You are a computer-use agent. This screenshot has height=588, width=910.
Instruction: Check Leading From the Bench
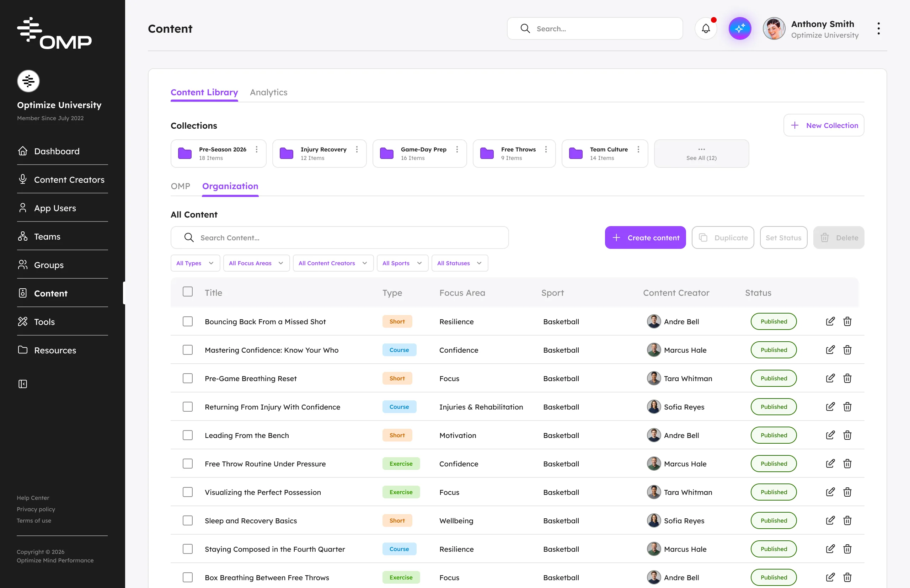pyautogui.click(x=187, y=435)
